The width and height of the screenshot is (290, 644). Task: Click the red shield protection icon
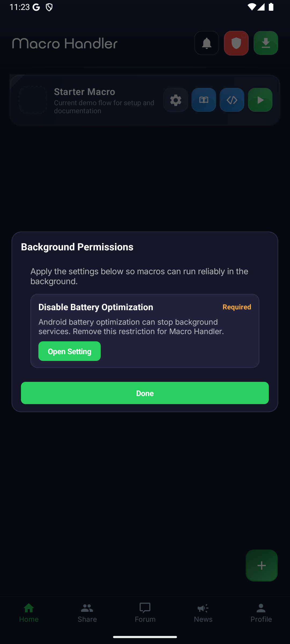pos(236,43)
